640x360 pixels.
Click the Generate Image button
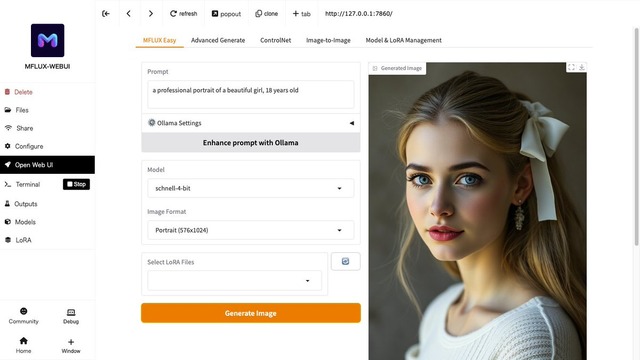point(251,313)
